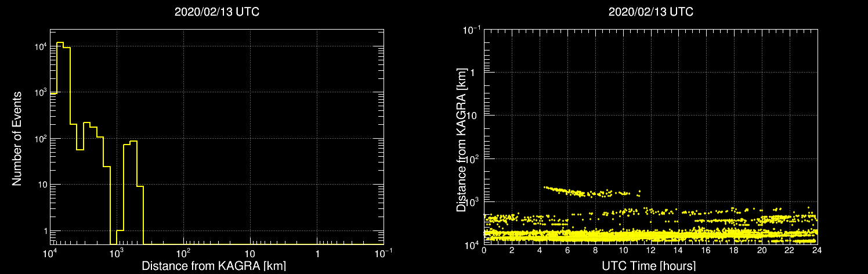Select the 6 hour tick on UTC Time axis
The image size is (868, 274).
[567, 251]
